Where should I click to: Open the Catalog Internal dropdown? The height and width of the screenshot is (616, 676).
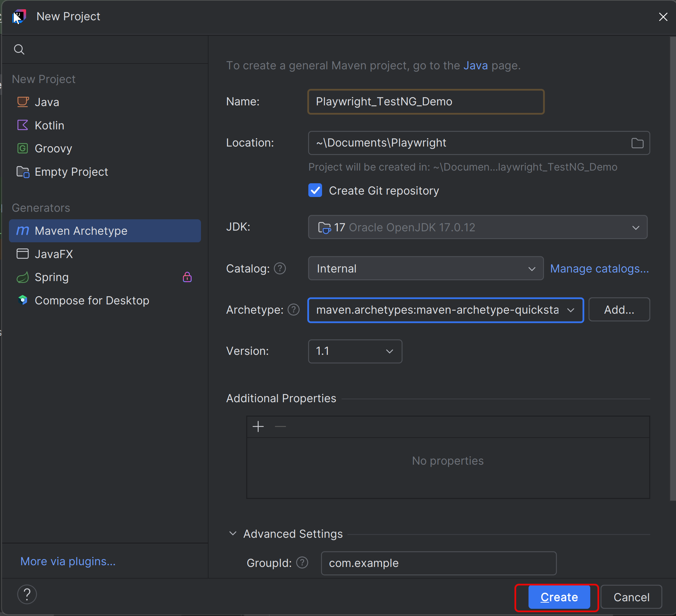coord(425,269)
